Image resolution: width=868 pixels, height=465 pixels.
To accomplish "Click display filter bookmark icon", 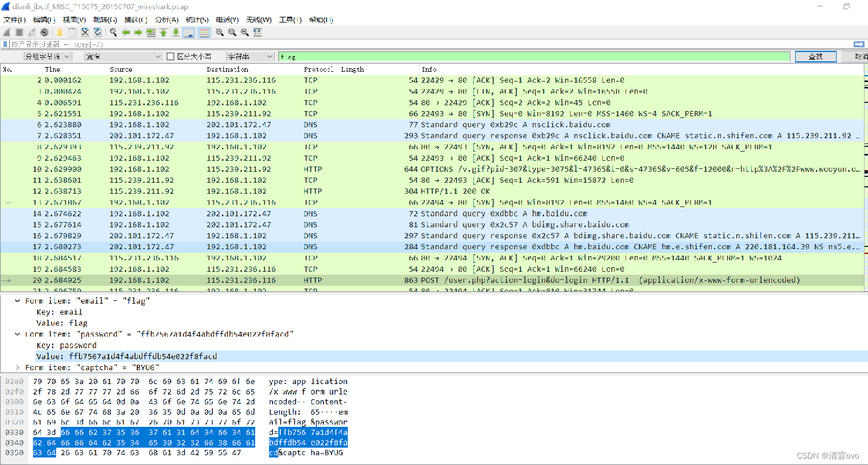I will pos(5,45).
